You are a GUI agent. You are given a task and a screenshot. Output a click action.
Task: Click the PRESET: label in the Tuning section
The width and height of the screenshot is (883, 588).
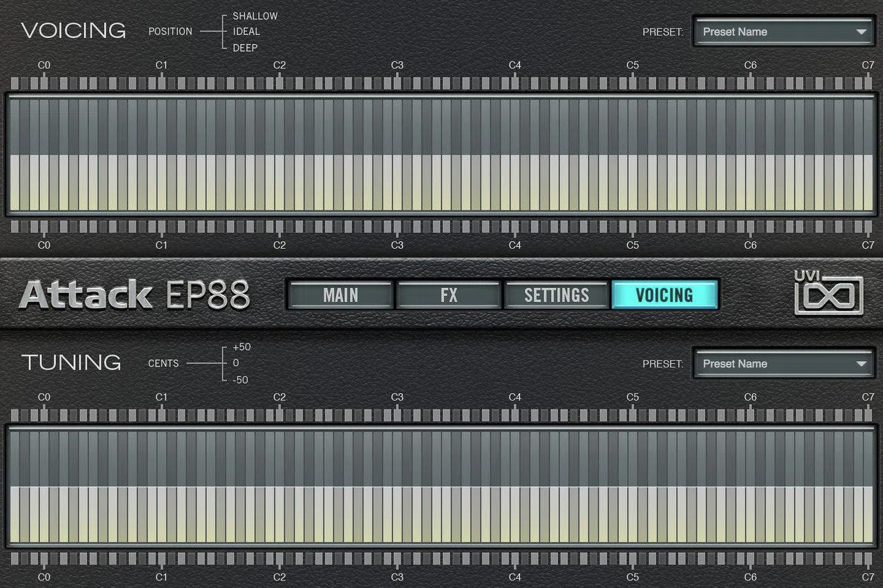[663, 364]
